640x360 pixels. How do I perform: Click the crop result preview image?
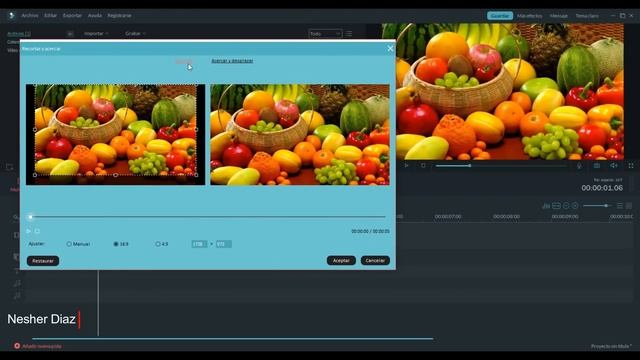point(300,135)
